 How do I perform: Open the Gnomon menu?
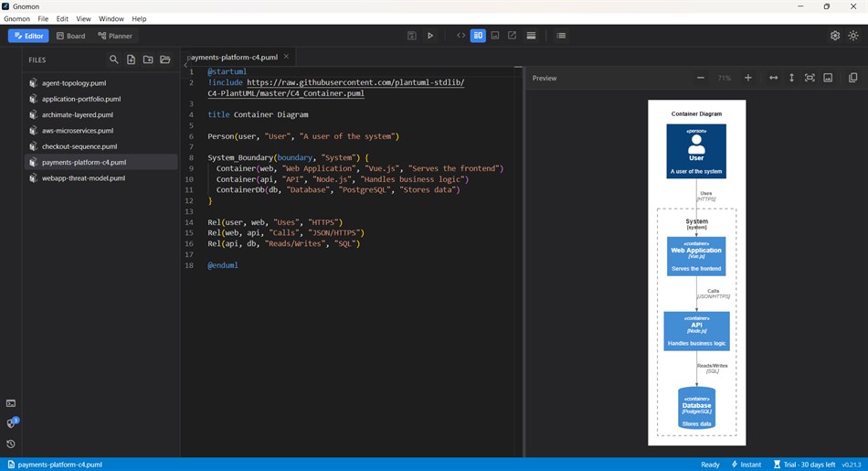16,19
